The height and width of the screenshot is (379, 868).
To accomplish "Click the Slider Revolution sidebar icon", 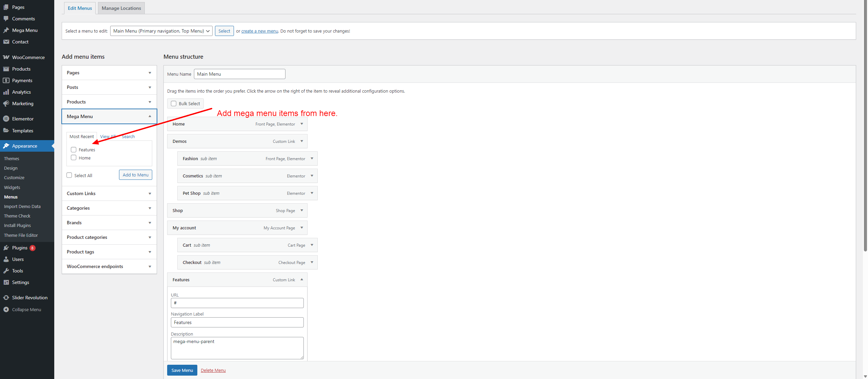I will pos(6,298).
